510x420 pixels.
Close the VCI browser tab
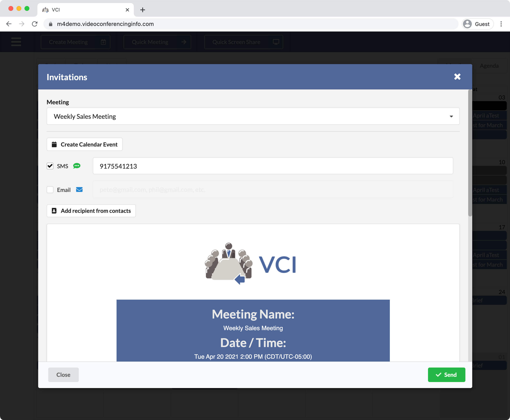click(127, 10)
